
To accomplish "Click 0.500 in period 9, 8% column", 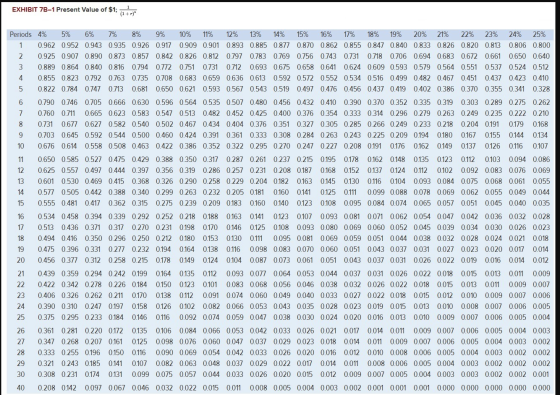I will tap(140, 135).
